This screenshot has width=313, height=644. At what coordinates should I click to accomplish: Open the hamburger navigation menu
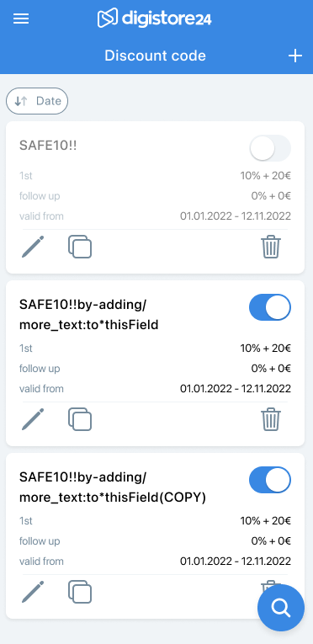coord(21,19)
